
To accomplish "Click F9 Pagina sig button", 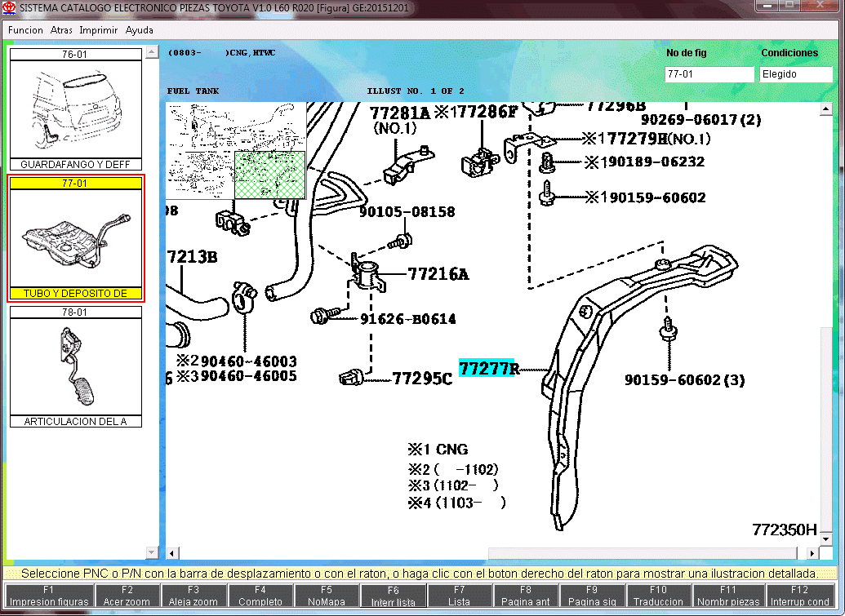I will (592, 596).
